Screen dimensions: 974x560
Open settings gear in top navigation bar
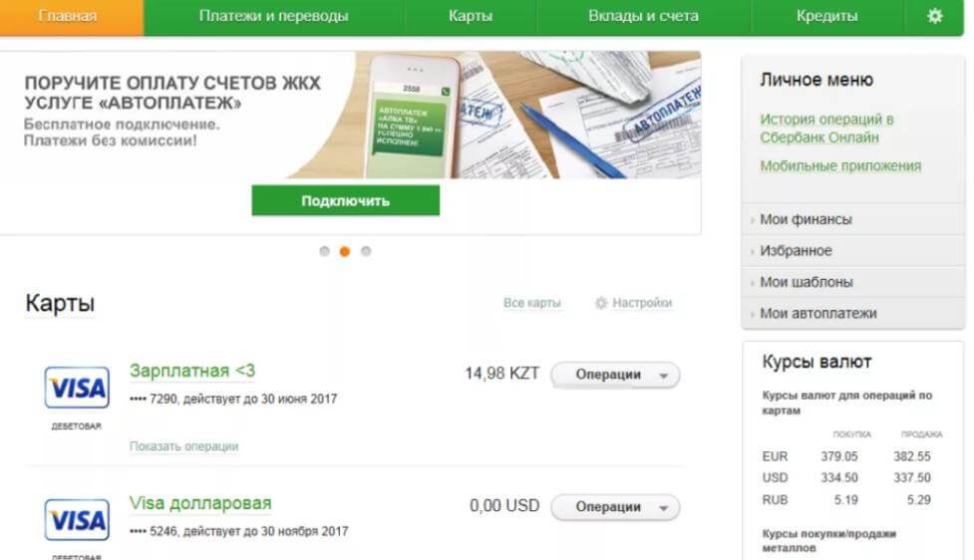(x=934, y=16)
